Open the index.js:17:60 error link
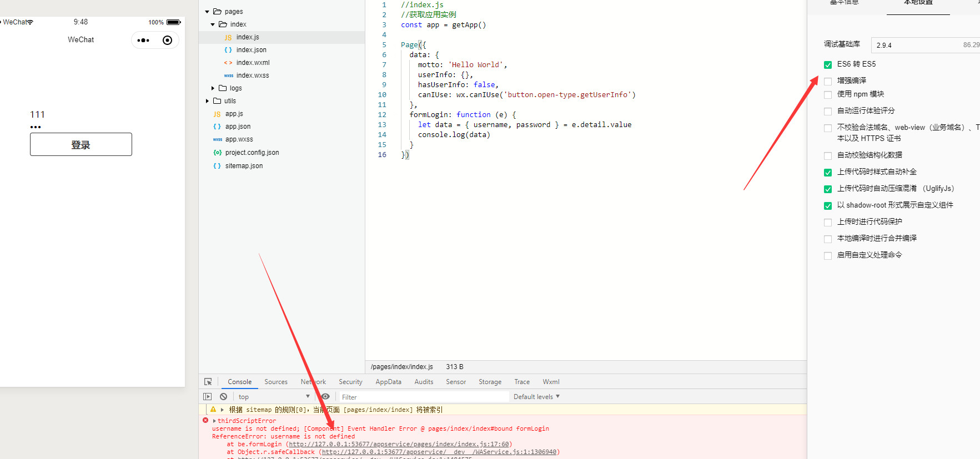This screenshot has height=459, width=980. click(399, 445)
